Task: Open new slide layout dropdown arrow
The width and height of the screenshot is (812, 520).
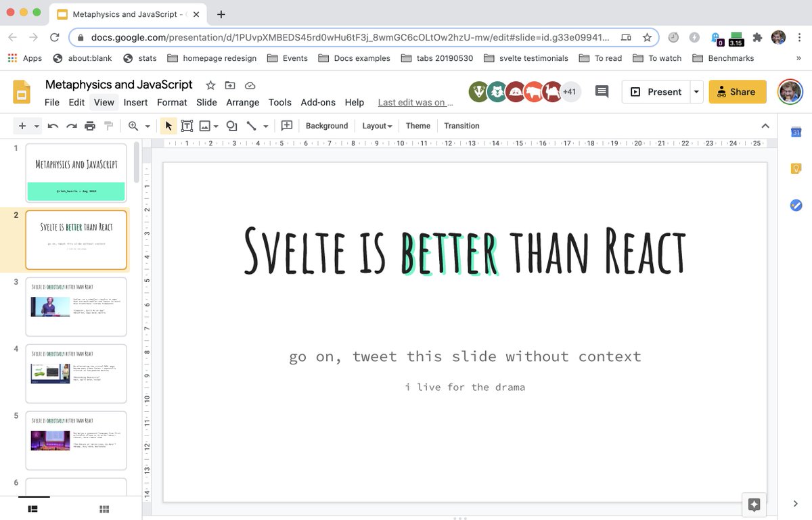Action: pos(37,126)
